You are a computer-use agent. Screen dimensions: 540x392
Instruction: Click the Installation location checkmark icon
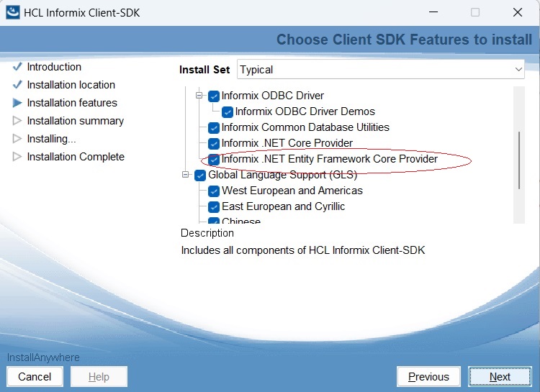(x=17, y=84)
